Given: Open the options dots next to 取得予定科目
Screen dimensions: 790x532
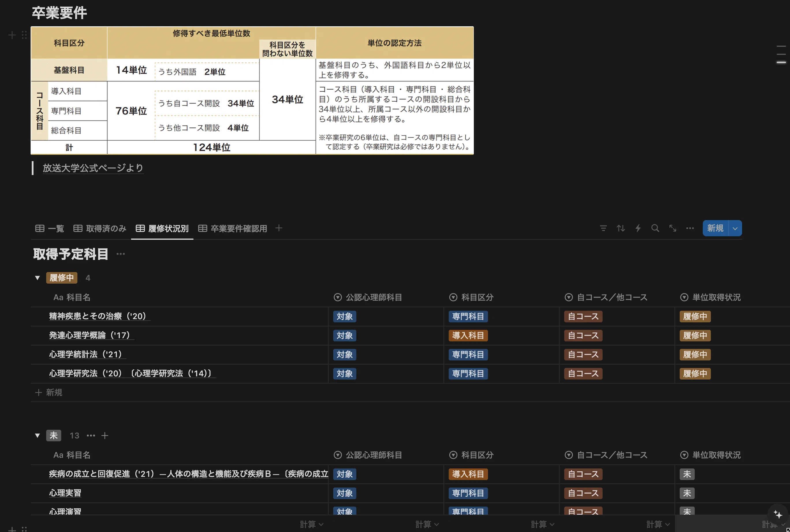Looking at the screenshot, I should click(x=120, y=254).
